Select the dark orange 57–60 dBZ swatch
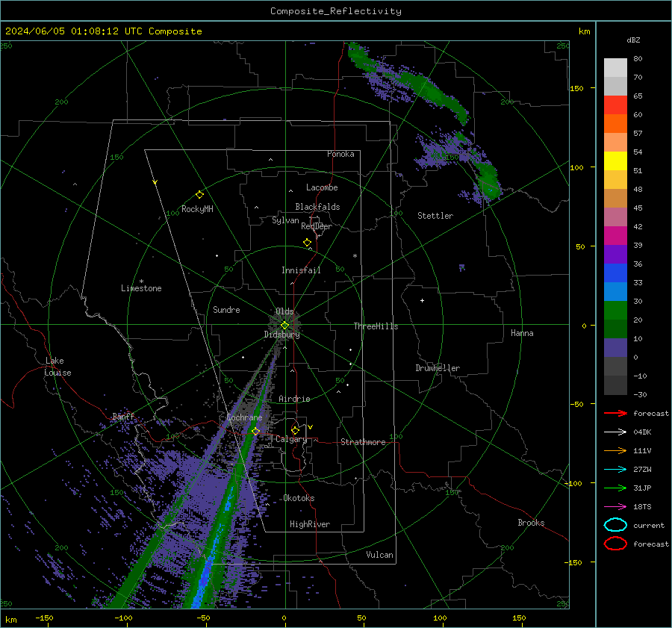This screenshot has height=628, width=672. point(615,124)
